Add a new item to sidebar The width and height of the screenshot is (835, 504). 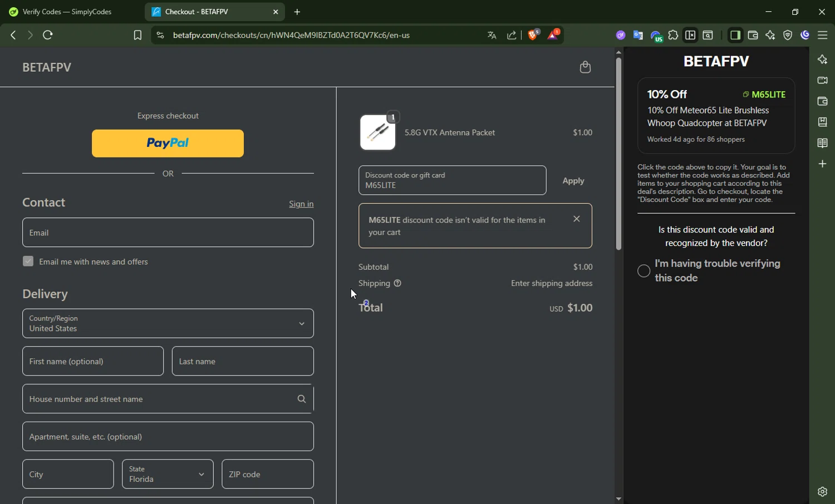[822, 164]
